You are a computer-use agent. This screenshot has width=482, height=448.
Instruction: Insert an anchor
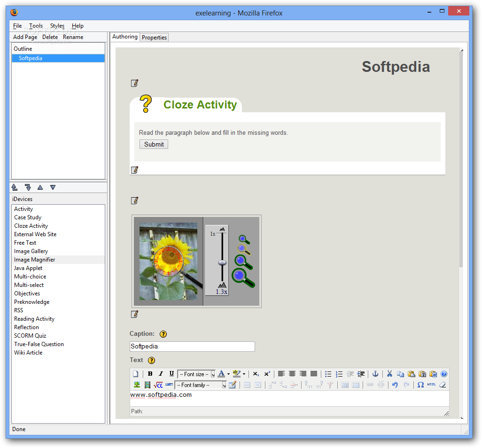375,374
